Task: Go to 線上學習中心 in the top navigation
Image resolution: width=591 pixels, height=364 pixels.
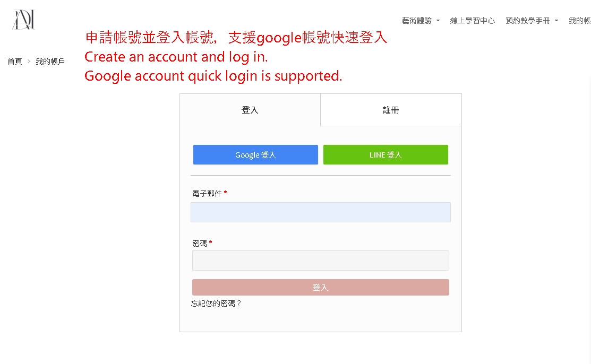Action: pos(472,21)
